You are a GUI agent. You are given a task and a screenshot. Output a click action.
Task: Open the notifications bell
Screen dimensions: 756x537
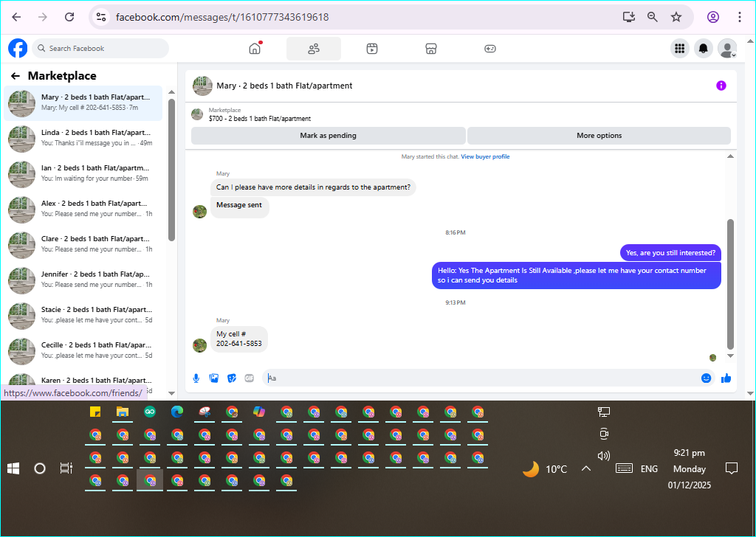point(703,48)
